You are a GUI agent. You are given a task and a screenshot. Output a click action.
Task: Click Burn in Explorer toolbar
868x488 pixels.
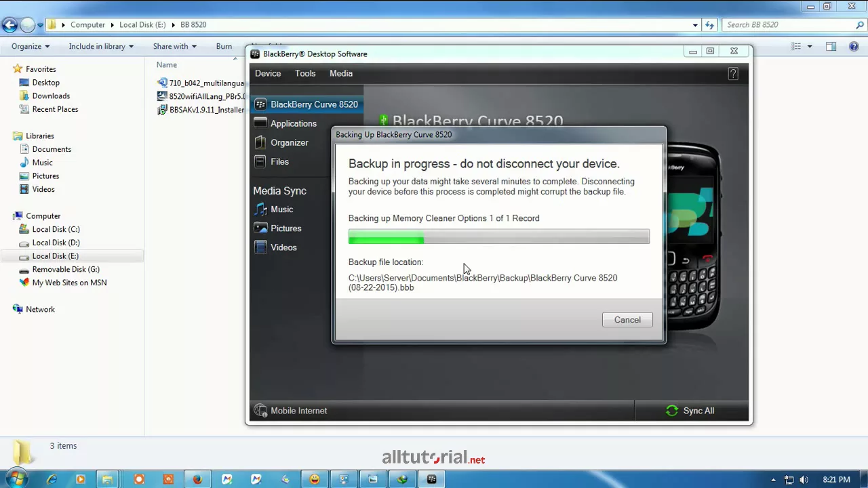click(224, 46)
